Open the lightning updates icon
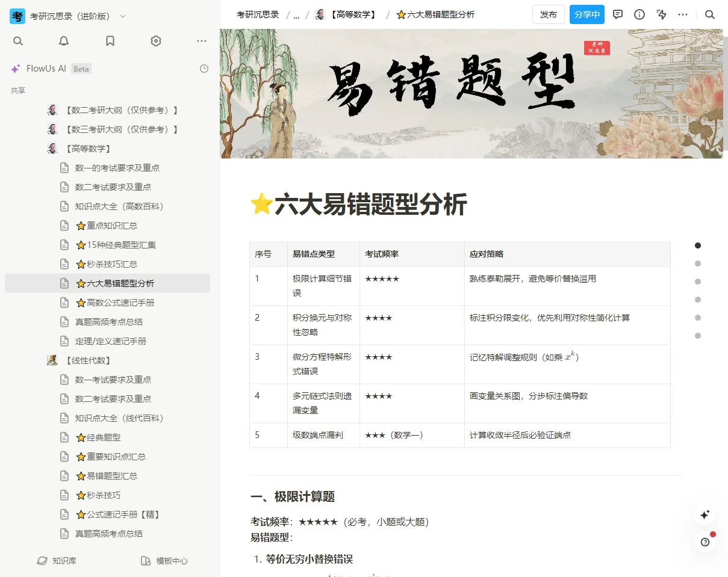Image resolution: width=728 pixels, height=577 pixels. coord(662,14)
